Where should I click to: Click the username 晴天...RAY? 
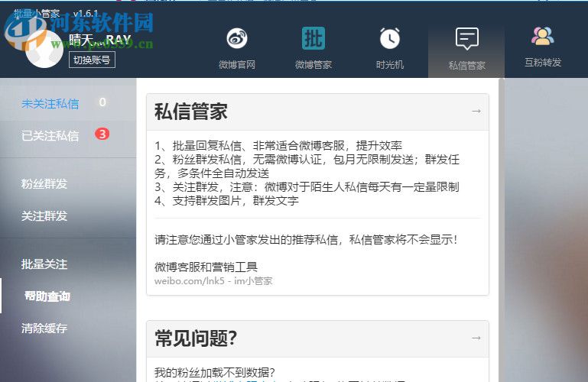point(100,40)
